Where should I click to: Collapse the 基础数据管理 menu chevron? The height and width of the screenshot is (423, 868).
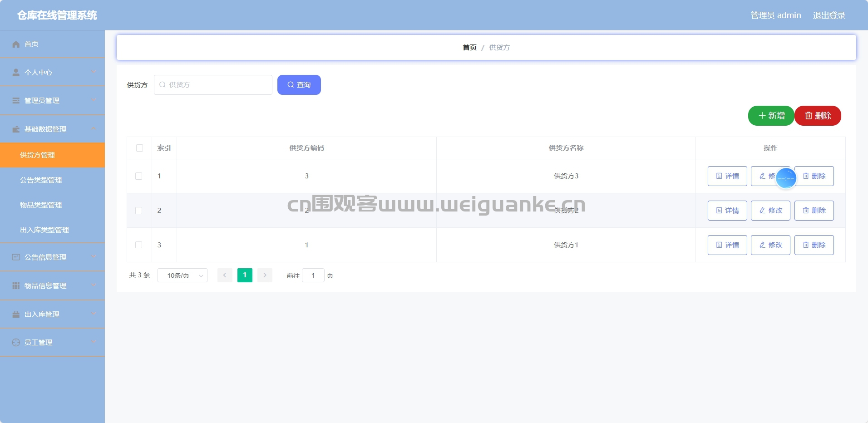click(94, 128)
